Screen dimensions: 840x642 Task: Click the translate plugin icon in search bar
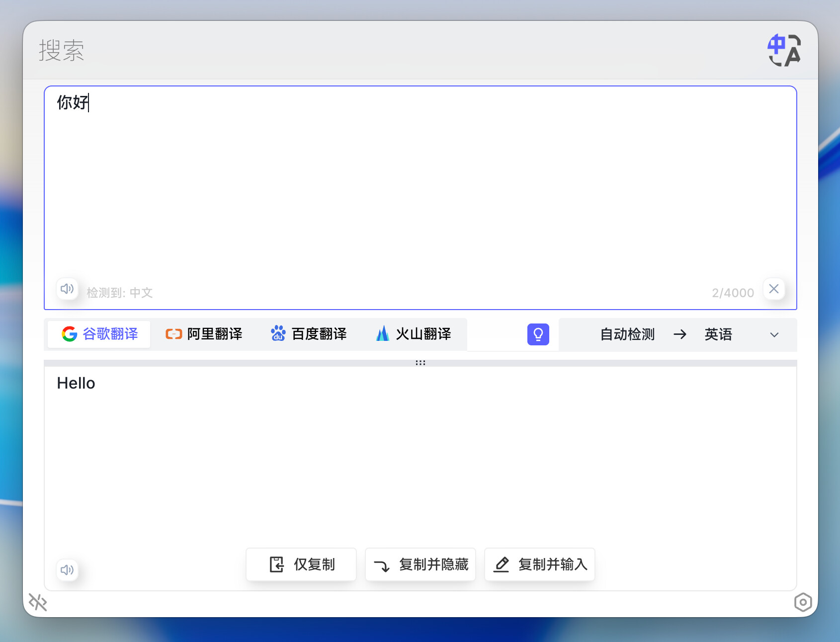[784, 50]
